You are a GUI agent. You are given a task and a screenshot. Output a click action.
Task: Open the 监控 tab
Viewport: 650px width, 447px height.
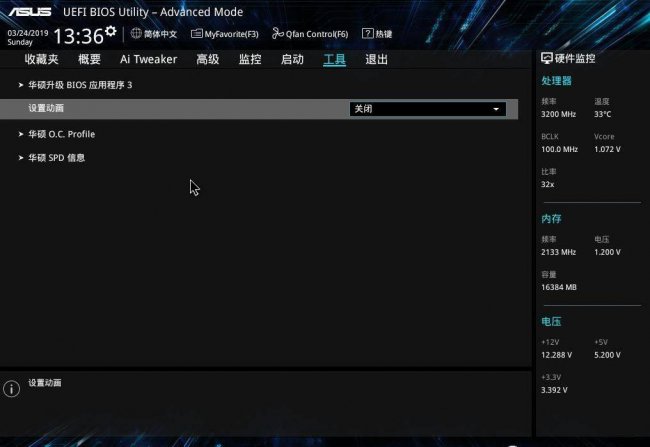tap(250, 59)
